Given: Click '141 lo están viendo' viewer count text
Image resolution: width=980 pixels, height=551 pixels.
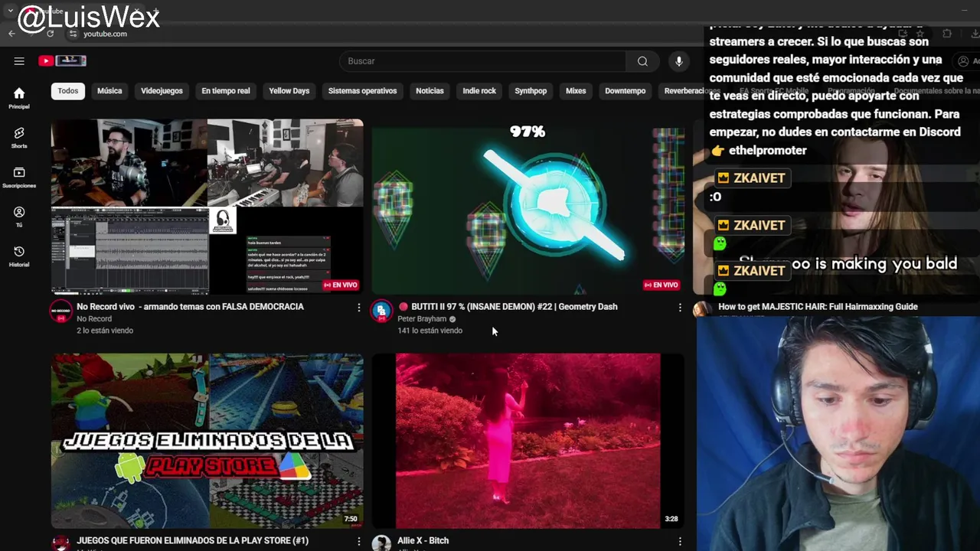Looking at the screenshot, I should (x=430, y=331).
